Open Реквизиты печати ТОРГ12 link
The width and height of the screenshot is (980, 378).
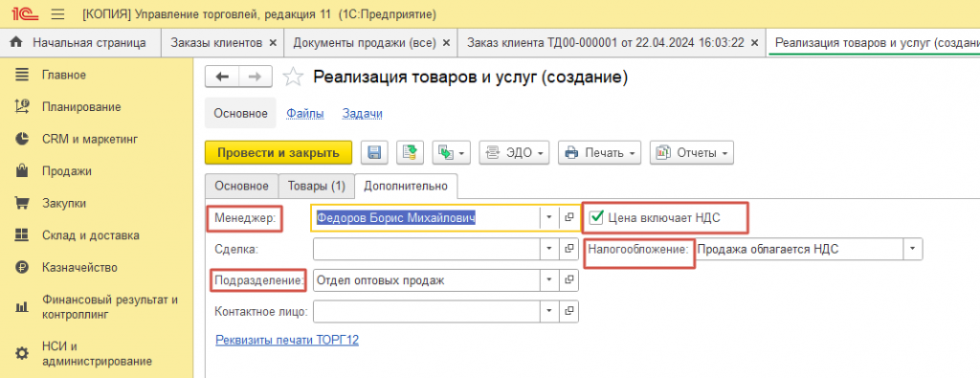[x=287, y=340]
